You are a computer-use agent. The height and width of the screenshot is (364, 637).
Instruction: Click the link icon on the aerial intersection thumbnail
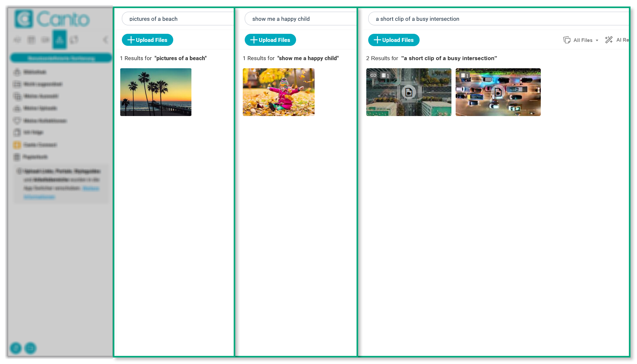[373, 75]
